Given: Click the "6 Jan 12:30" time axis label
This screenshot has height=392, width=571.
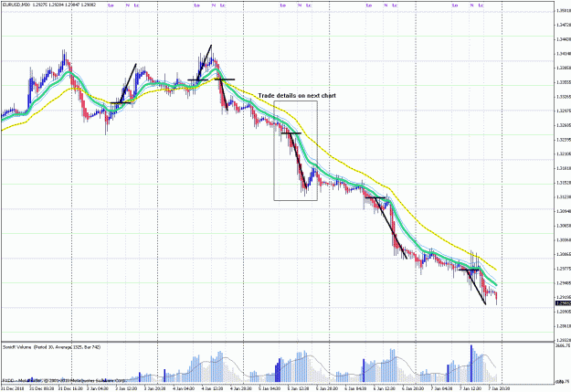Looking at the screenshot, I should click(386, 388).
